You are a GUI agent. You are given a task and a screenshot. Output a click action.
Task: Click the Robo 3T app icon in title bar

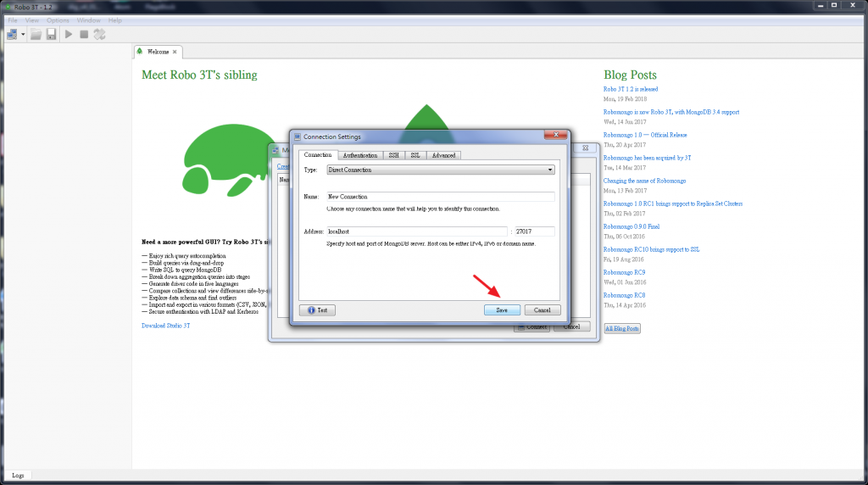coord(8,7)
